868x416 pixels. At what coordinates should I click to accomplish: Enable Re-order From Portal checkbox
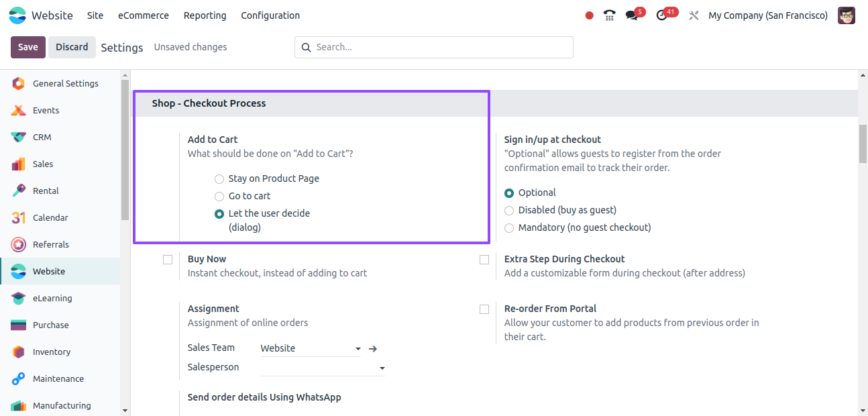click(484, 309)
